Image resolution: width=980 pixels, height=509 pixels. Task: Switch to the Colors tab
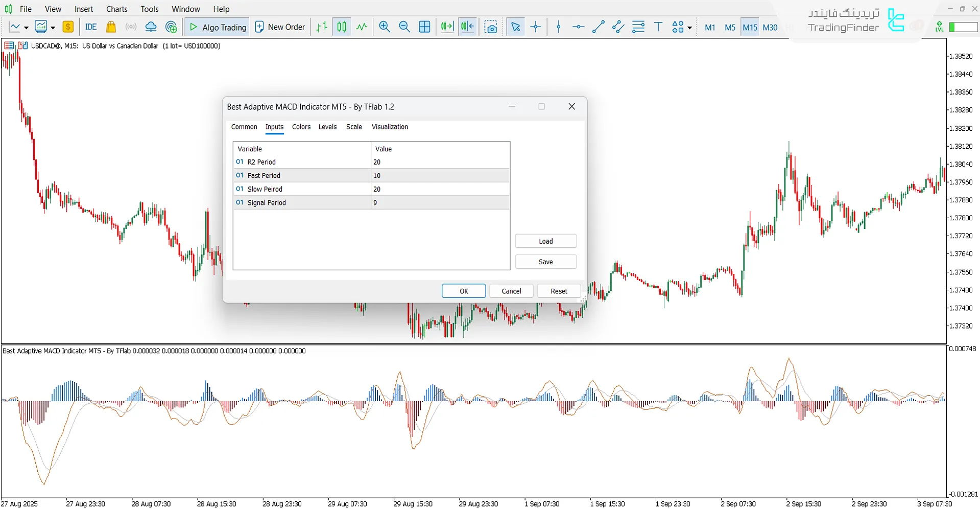(x=301, y=127)
